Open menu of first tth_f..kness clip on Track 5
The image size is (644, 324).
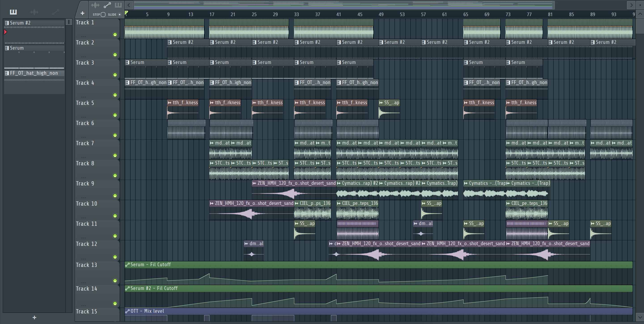point(170,102)
